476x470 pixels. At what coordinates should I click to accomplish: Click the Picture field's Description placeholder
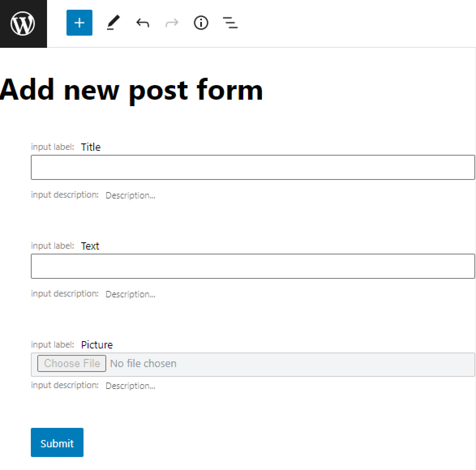(x=130, y=386)
